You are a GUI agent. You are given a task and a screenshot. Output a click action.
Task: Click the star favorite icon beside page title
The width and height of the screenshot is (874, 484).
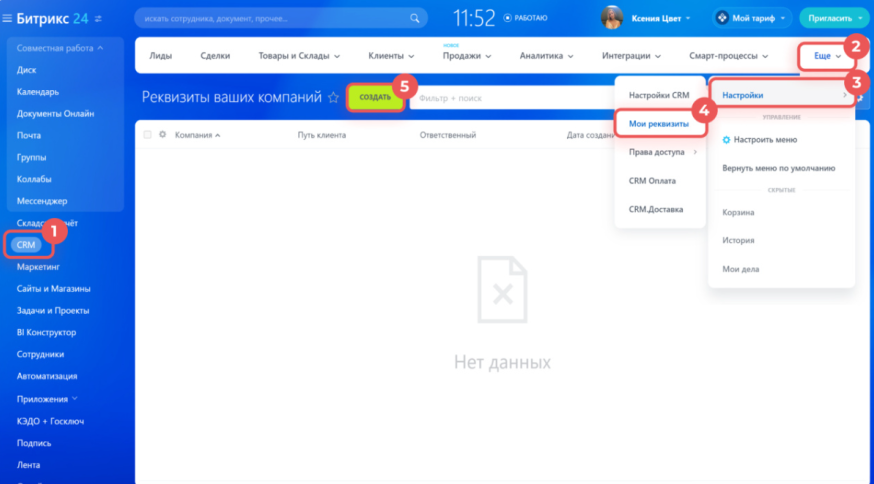pyautogui.click(x=333, y=98)
